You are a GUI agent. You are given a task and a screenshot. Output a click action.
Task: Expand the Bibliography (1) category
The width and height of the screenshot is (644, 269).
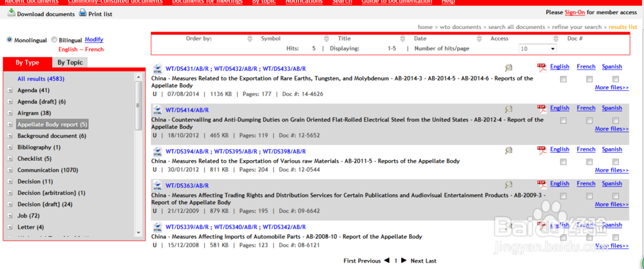pyautogui.click(x=10, y=147)
